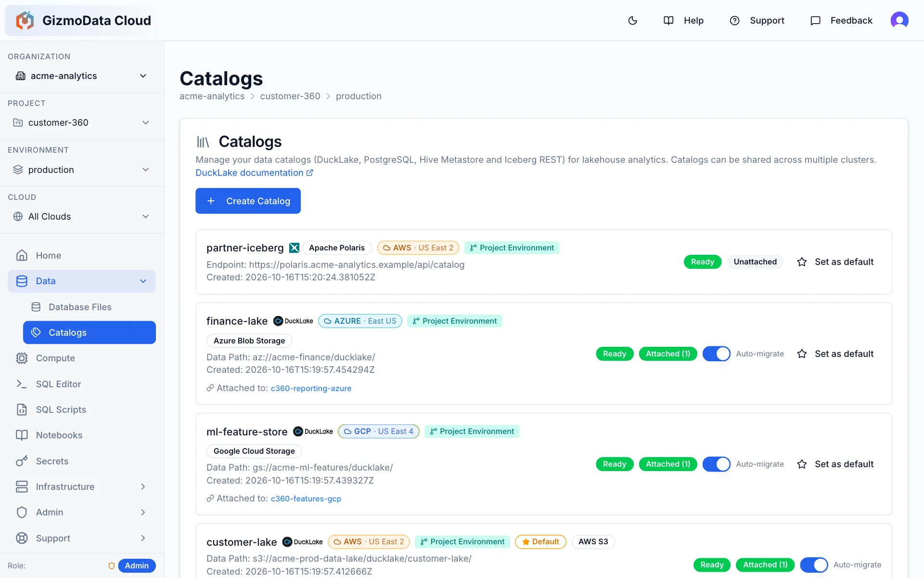
Task: Open the c360-features-gcp cluster link
Action: tap(306, 499)
